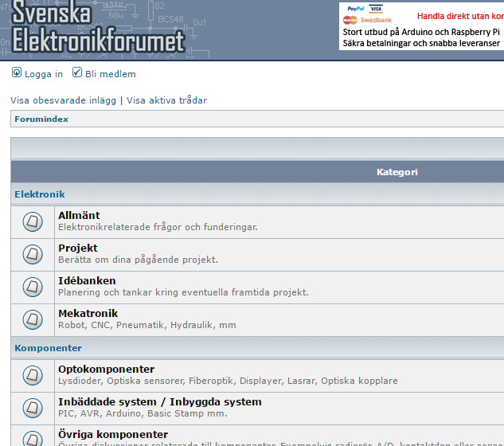504x446 pixels.
Task: Click 'Elektronikrelaterade frågor och funderingar.' description
Action: 158,227
